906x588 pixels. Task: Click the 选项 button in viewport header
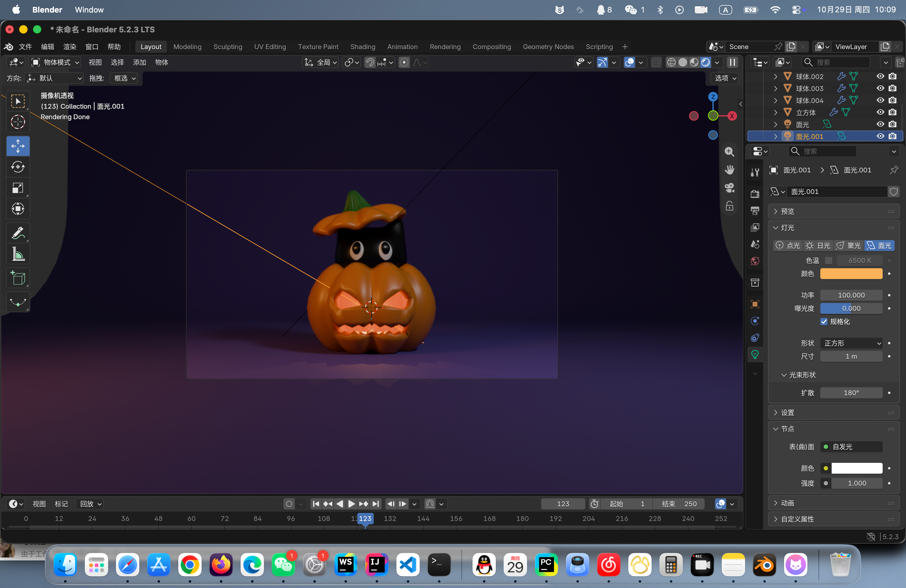725,78
